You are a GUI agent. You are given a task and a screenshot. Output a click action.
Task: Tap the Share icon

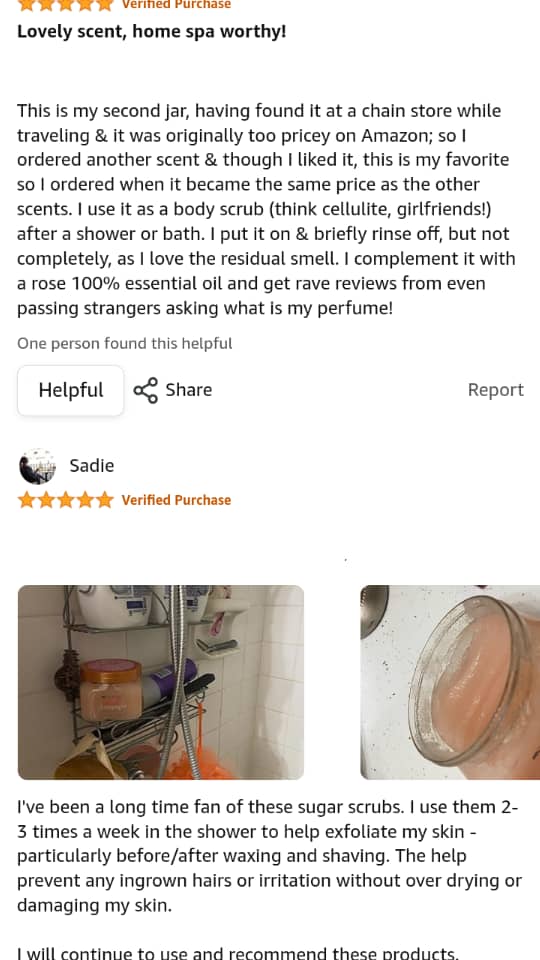click(x=146, y=390)
